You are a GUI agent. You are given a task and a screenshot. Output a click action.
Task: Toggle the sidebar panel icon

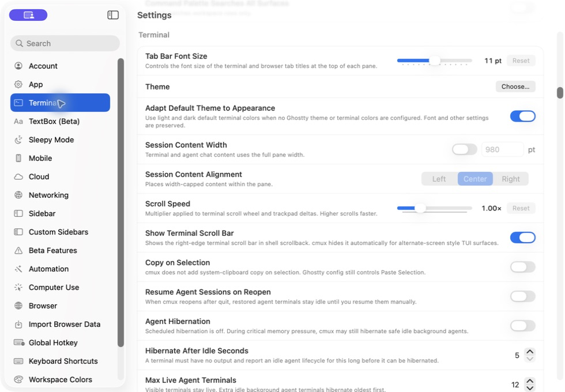point(113,15)
